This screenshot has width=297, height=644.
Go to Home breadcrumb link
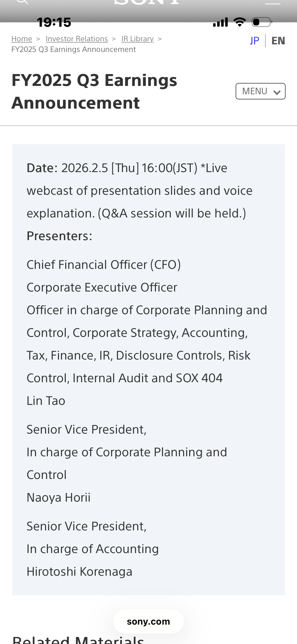click(22, 39)
